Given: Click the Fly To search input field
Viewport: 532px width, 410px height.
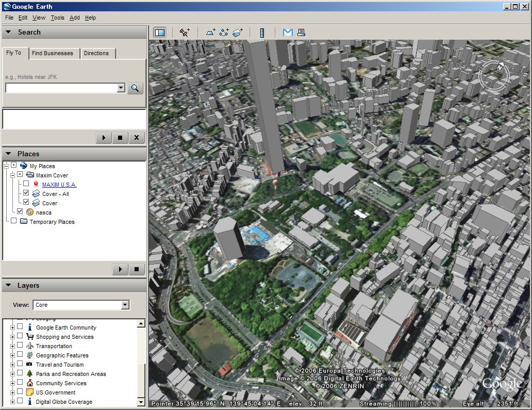Looking at the screenshot, I should (x=61, y=88).
